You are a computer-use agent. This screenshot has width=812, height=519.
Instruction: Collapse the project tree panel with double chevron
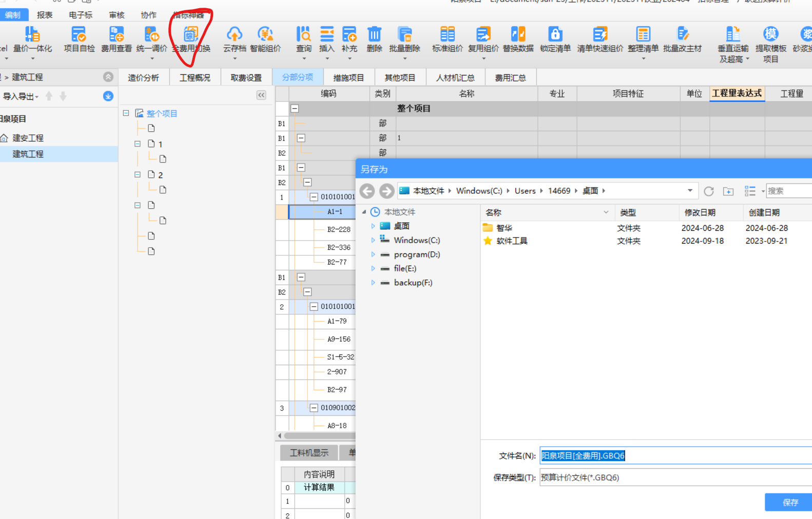click(261, 95)
